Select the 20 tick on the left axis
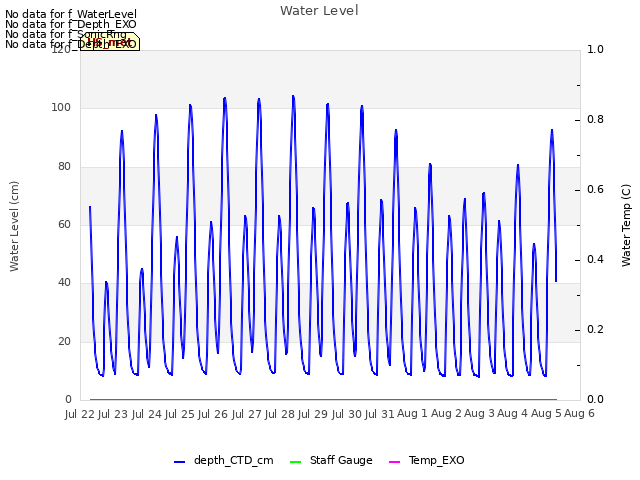This screenshot has width=640, height=480. point(64,341)
